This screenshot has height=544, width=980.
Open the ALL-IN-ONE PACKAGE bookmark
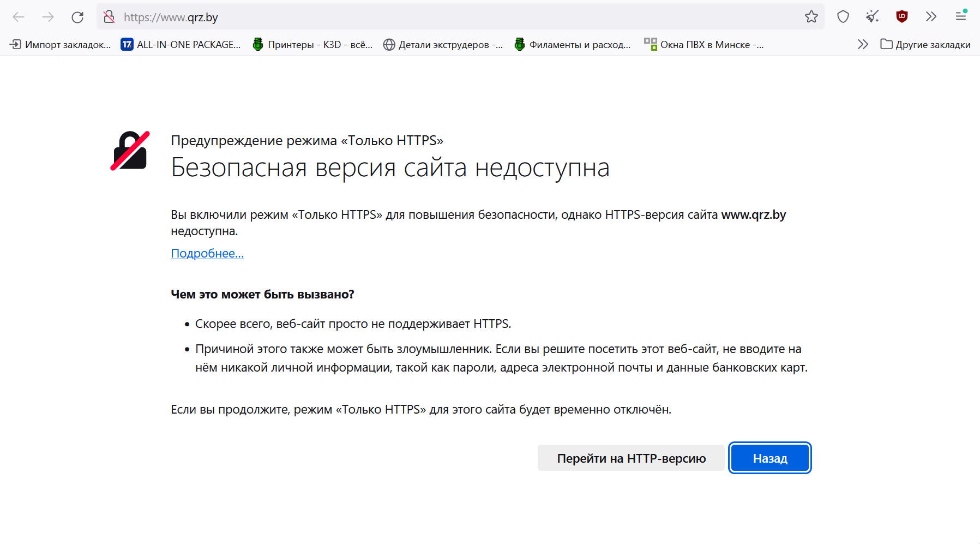(x=181, y=44)
